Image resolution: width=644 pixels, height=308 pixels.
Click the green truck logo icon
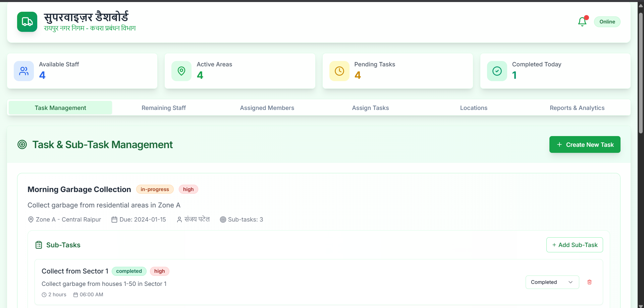(x=27, y=22)
